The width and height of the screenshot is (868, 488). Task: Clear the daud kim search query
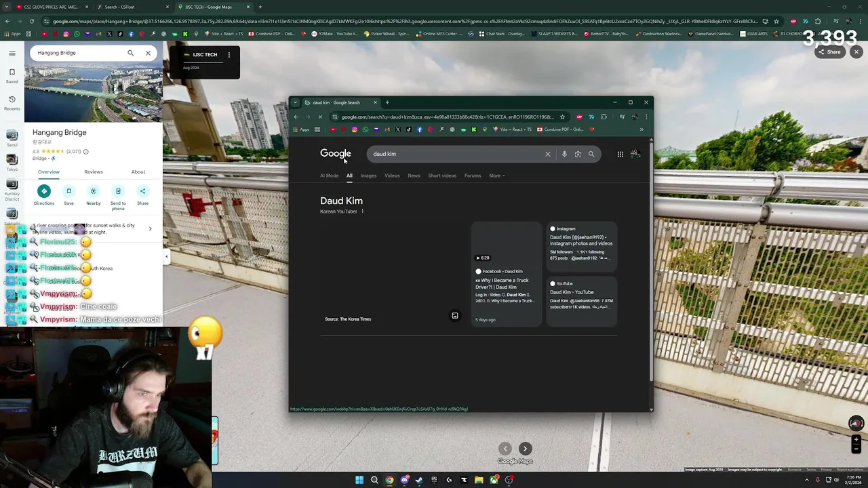coord(548,154)
